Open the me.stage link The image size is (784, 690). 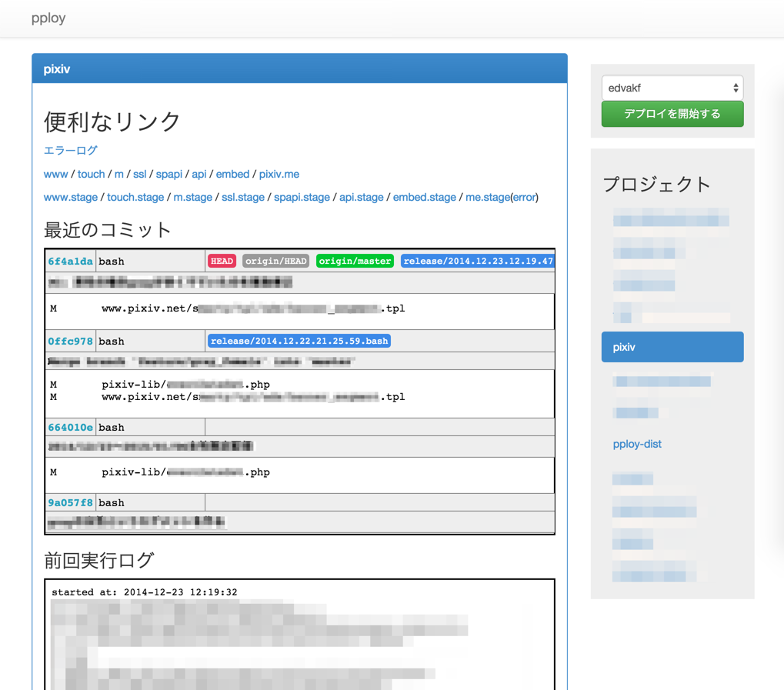coord(488,197)
